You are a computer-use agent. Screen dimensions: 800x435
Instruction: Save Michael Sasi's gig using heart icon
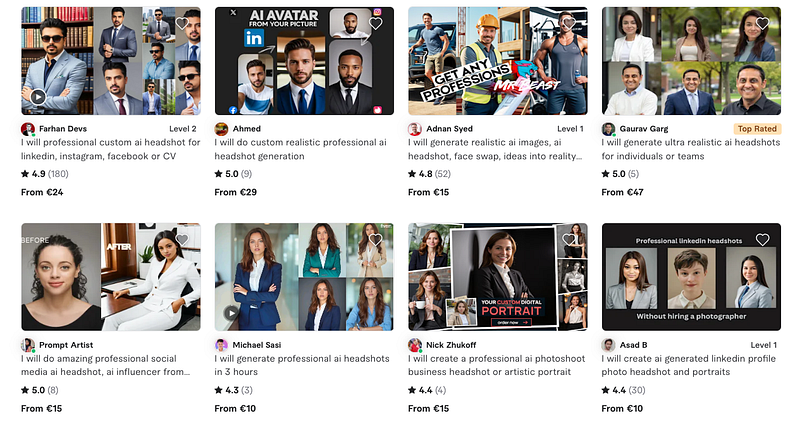pyautogui.click(x=376, y=240)
